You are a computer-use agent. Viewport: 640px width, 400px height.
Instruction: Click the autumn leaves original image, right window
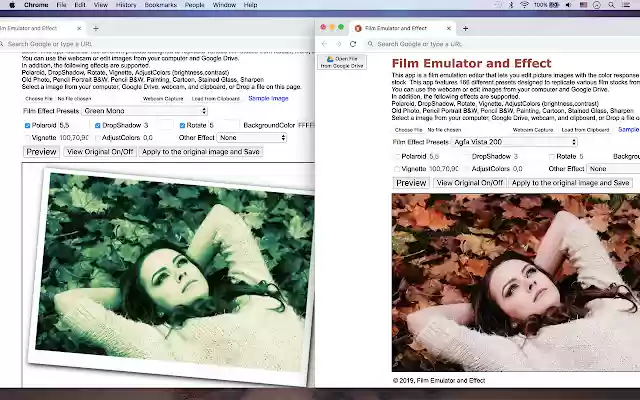pos(516,282)
